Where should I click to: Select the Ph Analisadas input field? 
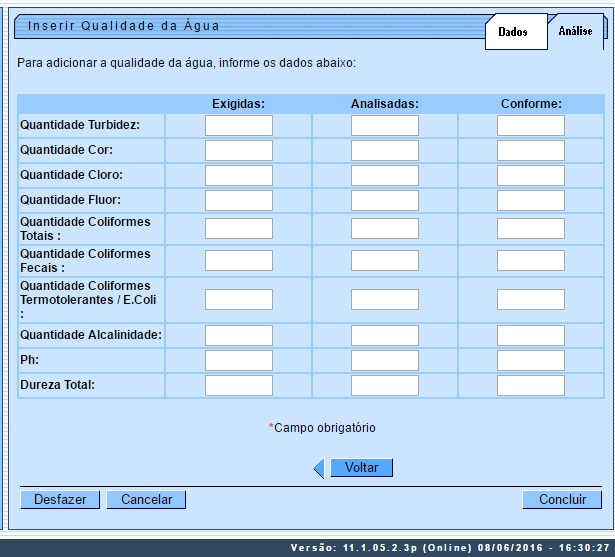(384, 361)
